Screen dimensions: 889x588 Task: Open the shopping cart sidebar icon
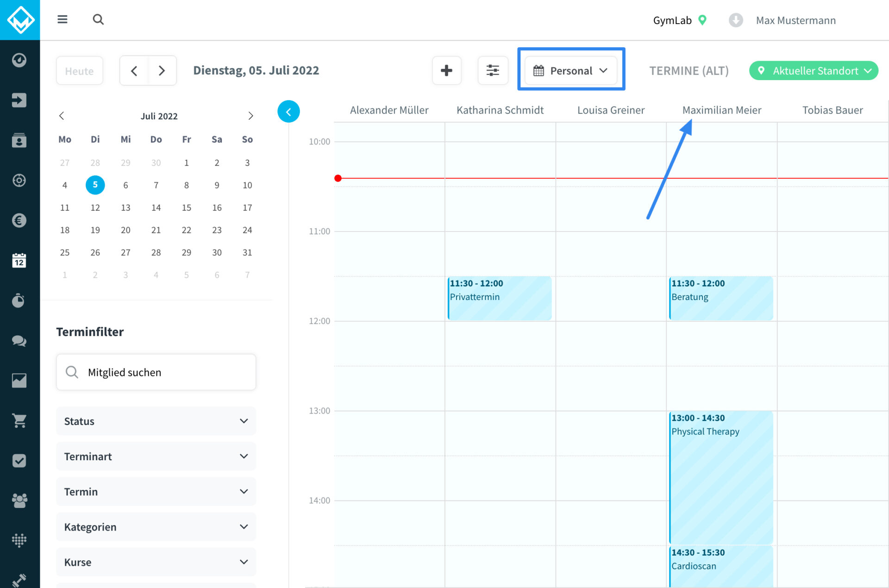[19, 420]
